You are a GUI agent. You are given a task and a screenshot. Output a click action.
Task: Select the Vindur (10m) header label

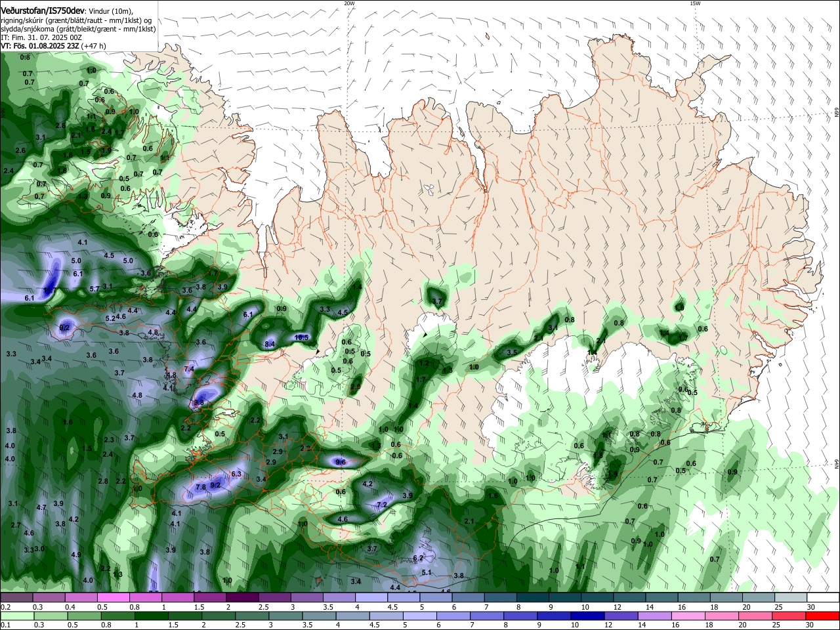[x=111, y=11]
